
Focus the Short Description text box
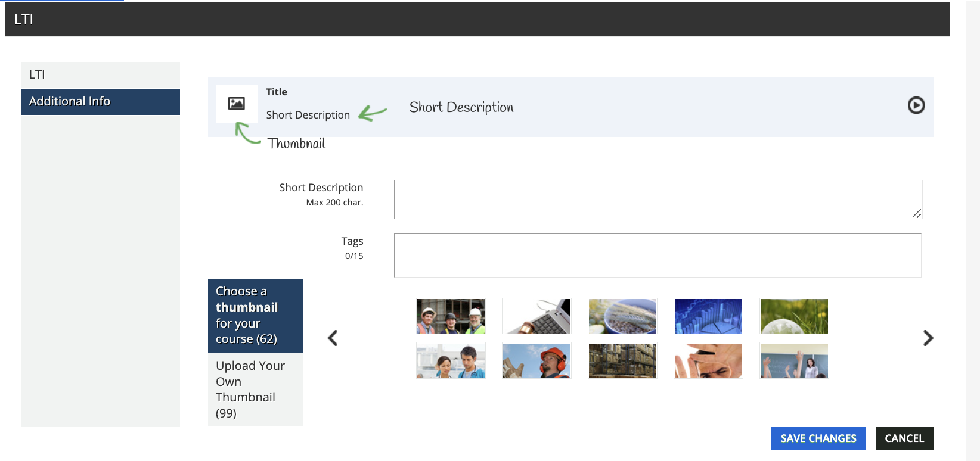coord(658,200)
